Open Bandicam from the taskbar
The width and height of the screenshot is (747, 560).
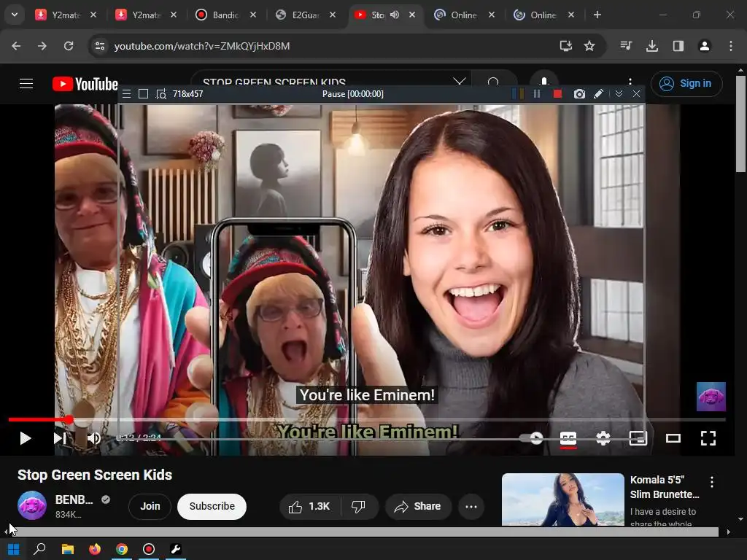(149, 550)
